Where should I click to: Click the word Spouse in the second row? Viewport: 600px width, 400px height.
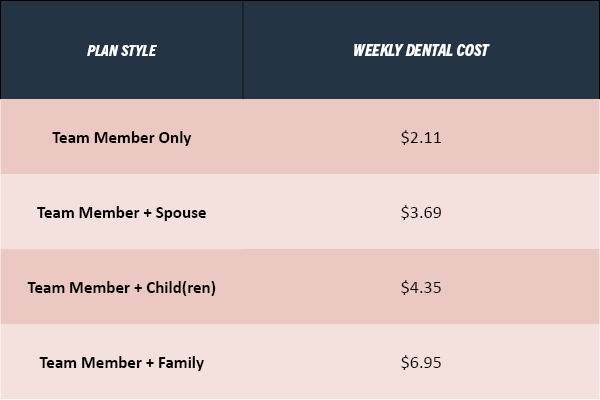181,213
